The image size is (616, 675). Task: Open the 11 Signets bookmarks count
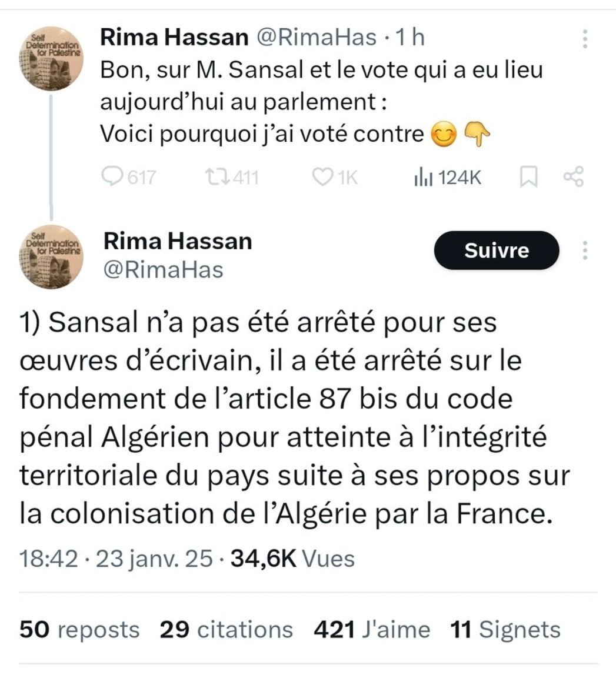505,630
